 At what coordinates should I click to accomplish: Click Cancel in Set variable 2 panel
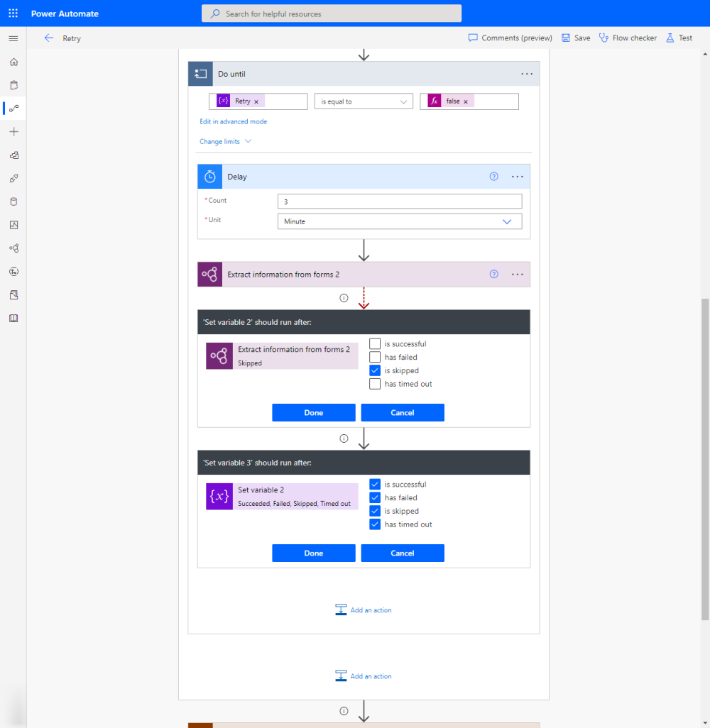click(x=403, y=413)
